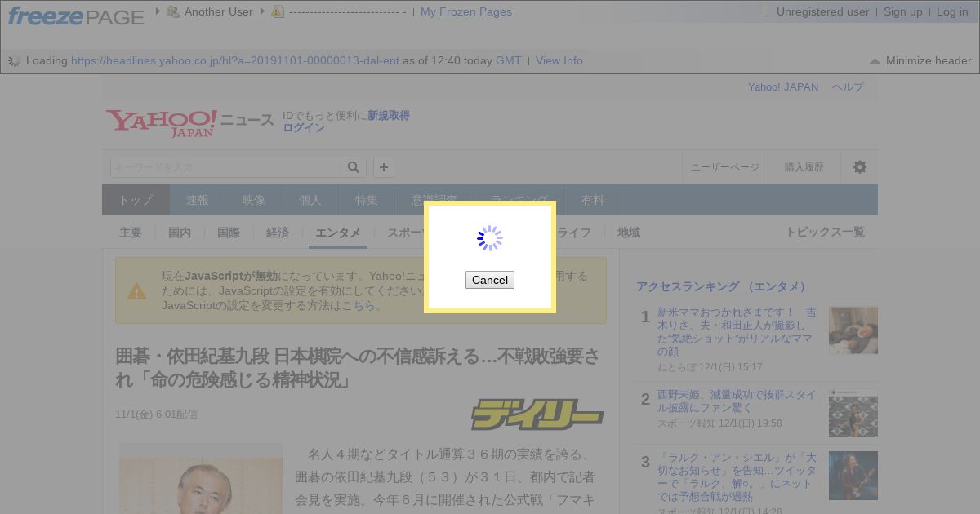Open the ヘルプ help link
Viewport: 980px width, 514px height.
coord(848,86)
